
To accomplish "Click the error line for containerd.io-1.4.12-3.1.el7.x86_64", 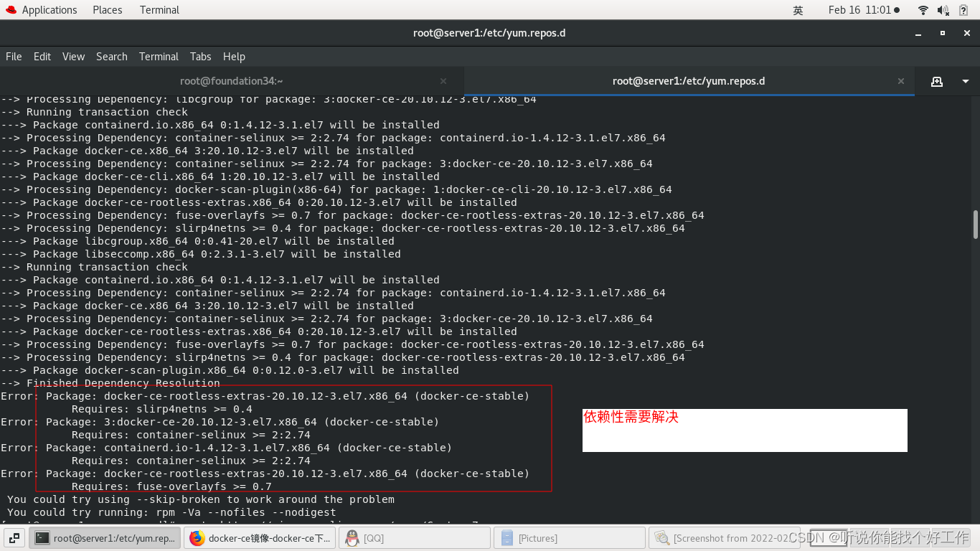I will point(226,448).
